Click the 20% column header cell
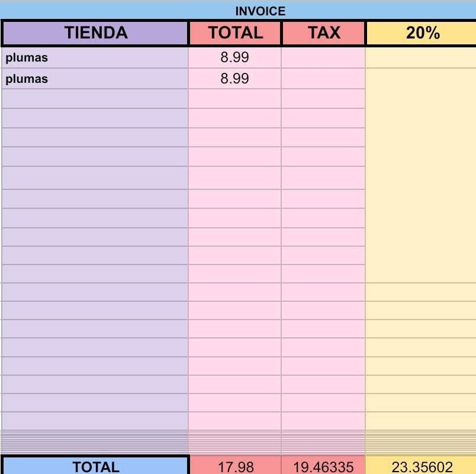Image resolution: width=476 pixels, height=474 pixels. (422, 33)
